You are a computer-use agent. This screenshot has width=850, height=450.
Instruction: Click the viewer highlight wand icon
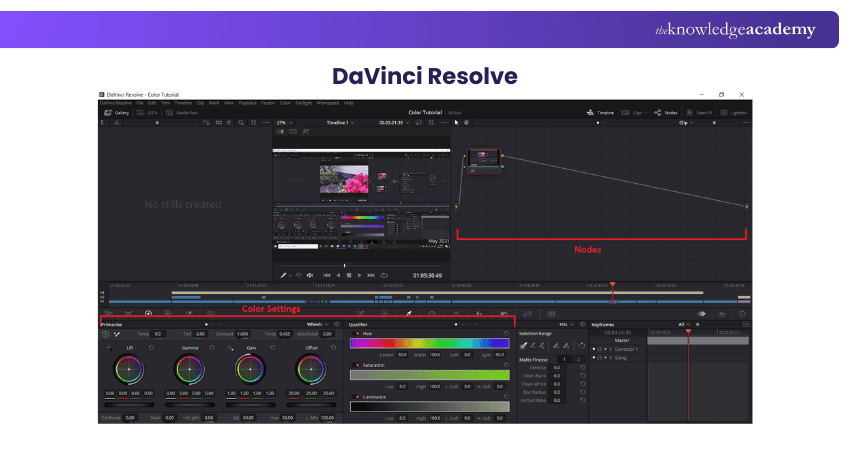coord(306,131)
